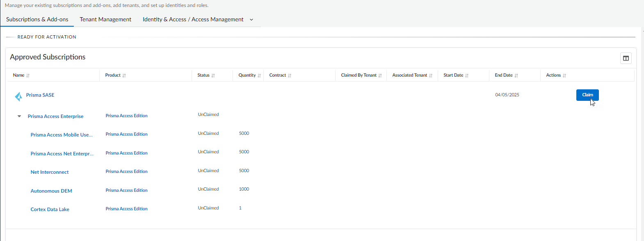Open the Prisma SASE subscription link
644x241 pixels.
pyautogui.click(x=40, y=95)
